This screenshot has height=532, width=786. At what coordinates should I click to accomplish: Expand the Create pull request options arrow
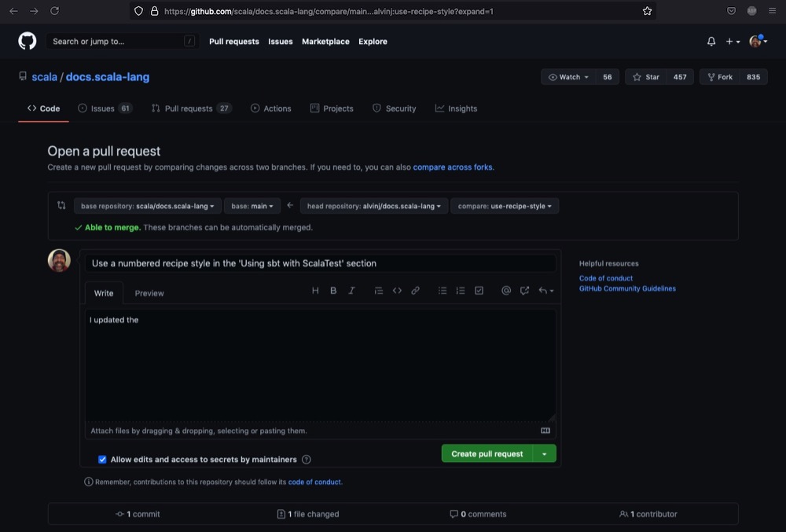(545, 453)
